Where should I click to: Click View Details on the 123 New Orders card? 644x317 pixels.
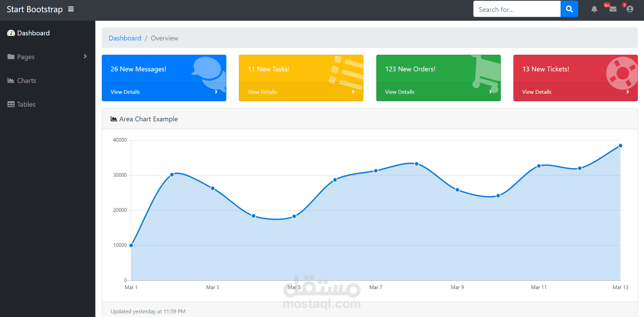[x=399, y=92]
